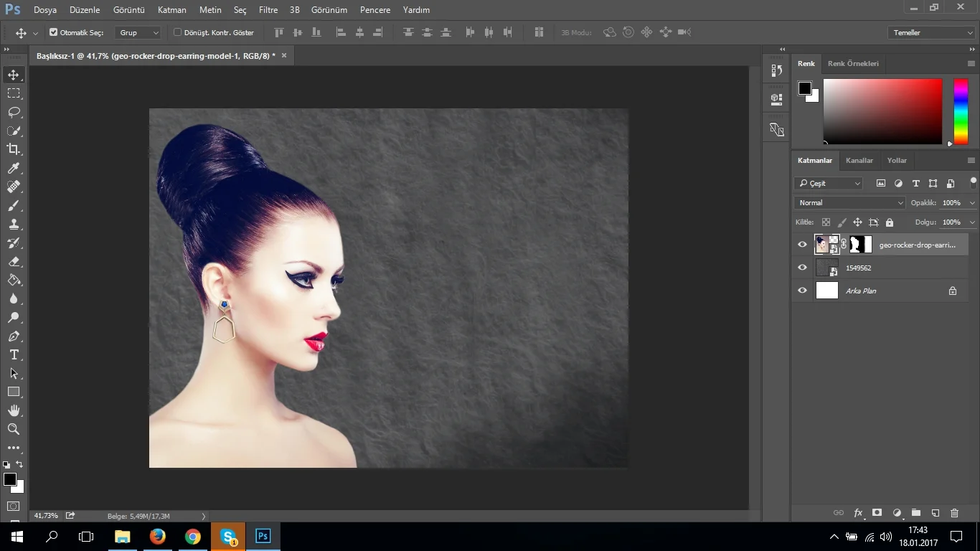Viewport: 980px width, 551px height.
Task: Hide the geo-rocker-drop-earring layer
Action: (802, 245)
